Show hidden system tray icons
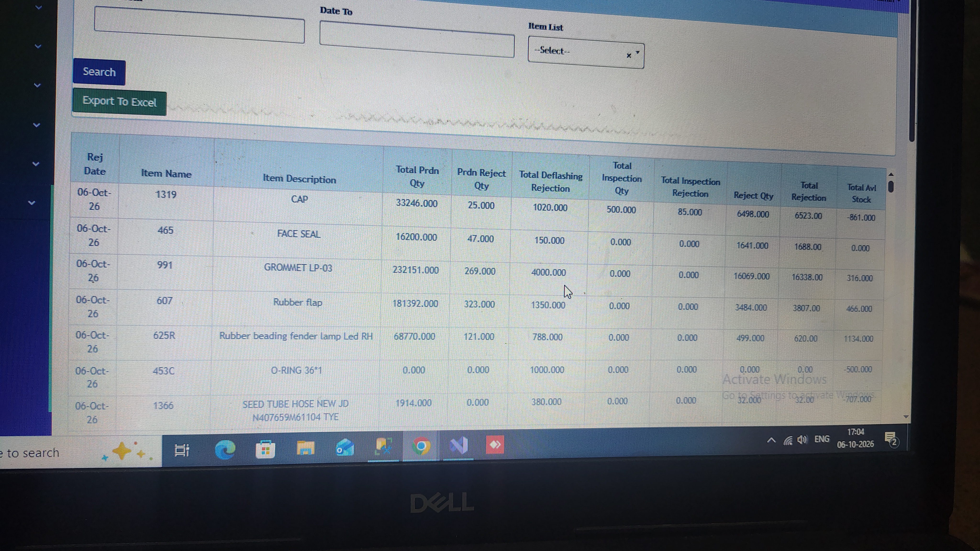Image resolution: width=980 pixels, height=551 pixels. click(x=771, y=440)
